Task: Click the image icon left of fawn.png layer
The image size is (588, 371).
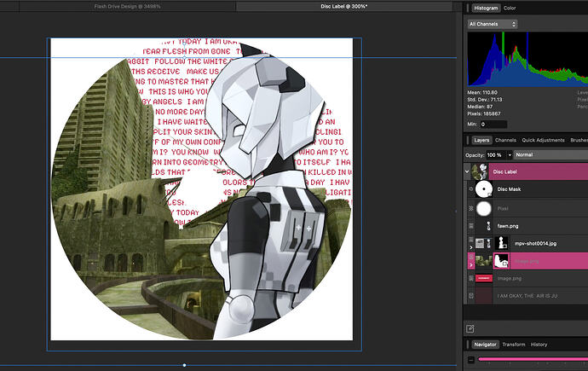Action: coord(471,226)
